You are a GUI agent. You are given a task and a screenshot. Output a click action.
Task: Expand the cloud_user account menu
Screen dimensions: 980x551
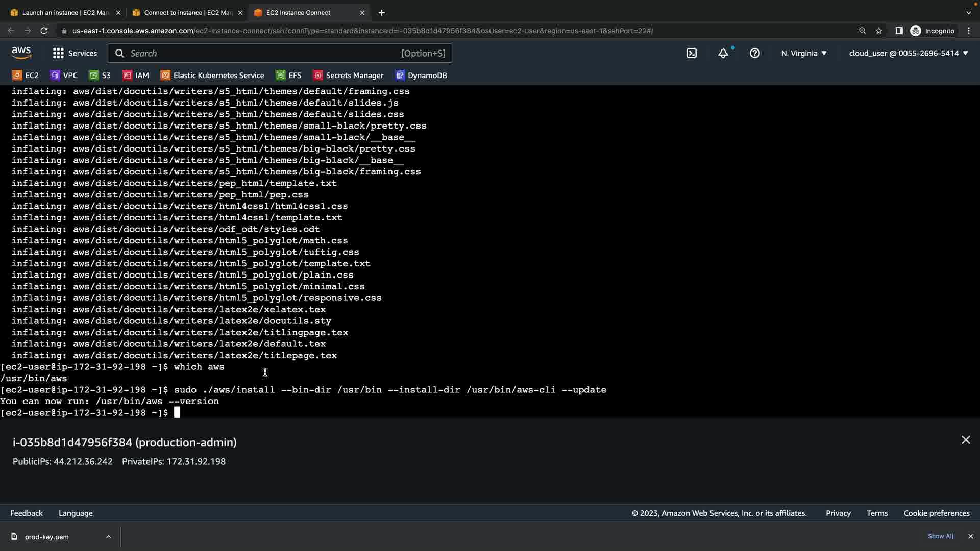tap(908, 53)
